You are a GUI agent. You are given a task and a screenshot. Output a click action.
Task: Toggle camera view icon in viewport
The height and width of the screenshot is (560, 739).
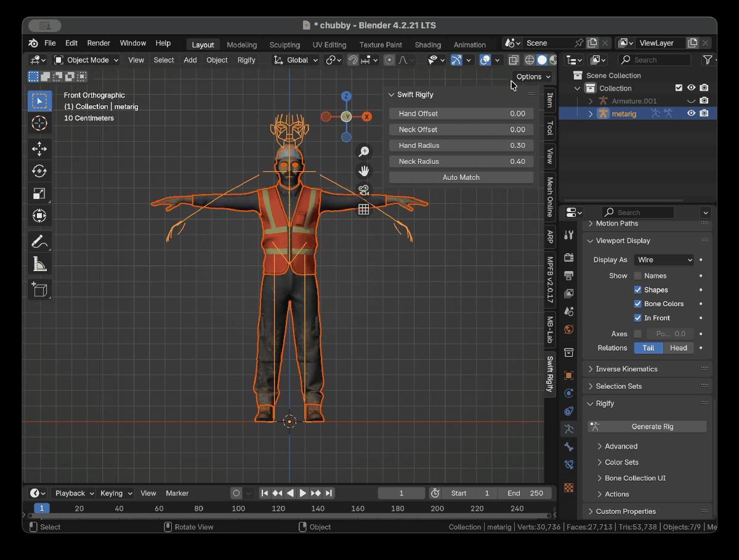[x=364, y=190]
